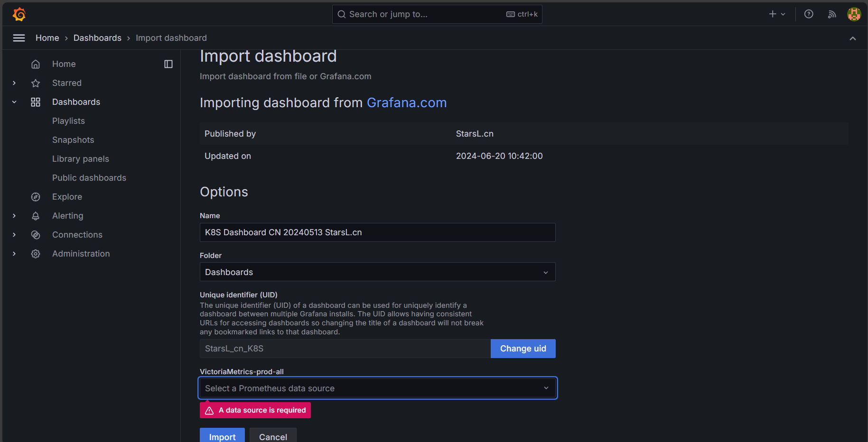Open Administration in the sidebar

(81, 254)
